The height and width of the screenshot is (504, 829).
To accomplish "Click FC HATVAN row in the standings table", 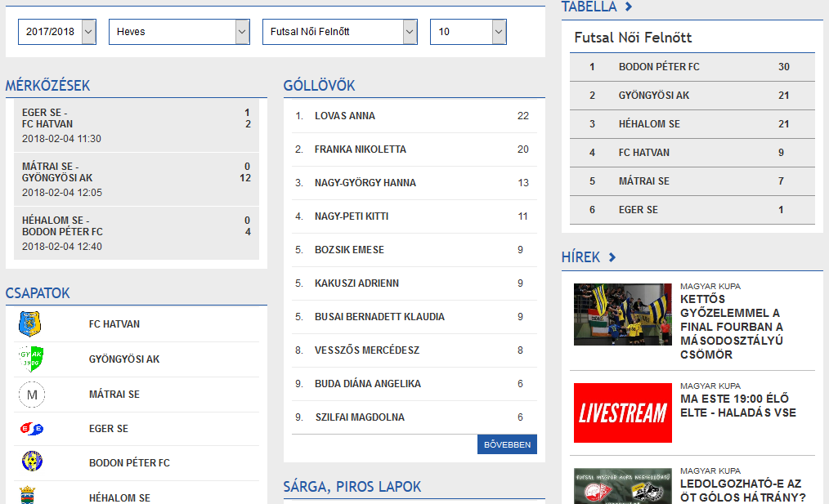I will tap(692, 153).
